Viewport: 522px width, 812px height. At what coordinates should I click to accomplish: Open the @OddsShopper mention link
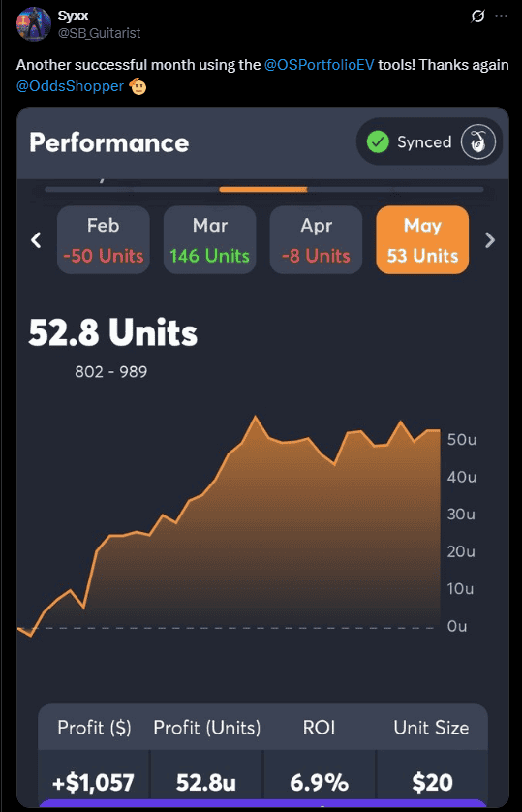(x=70, y=86)
